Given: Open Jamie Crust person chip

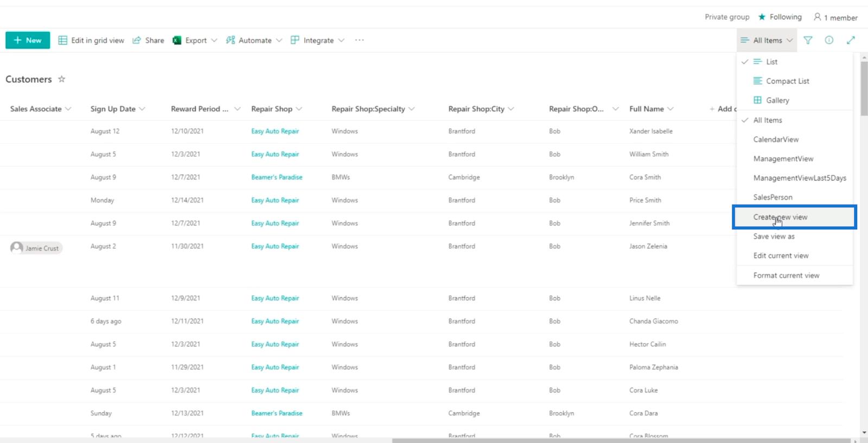Looking at the screenshot, I should click(x=36, y=248).
